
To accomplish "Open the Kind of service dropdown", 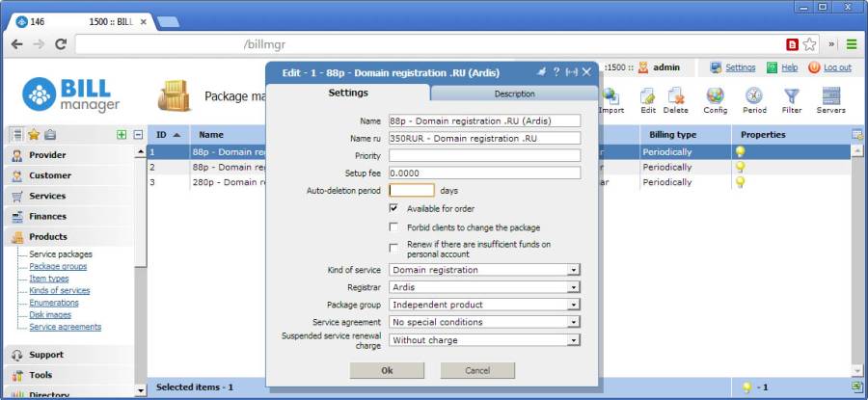I will coord(574,270).
